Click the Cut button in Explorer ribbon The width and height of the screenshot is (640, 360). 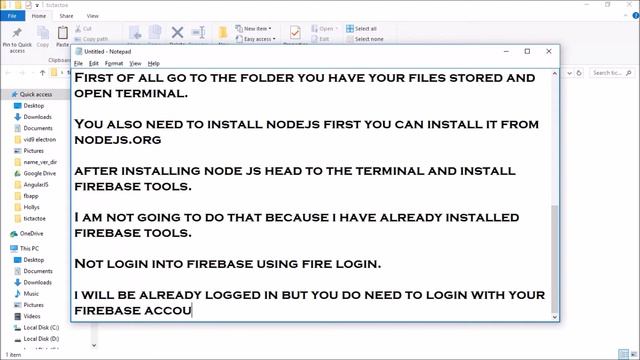click(83, 29)
